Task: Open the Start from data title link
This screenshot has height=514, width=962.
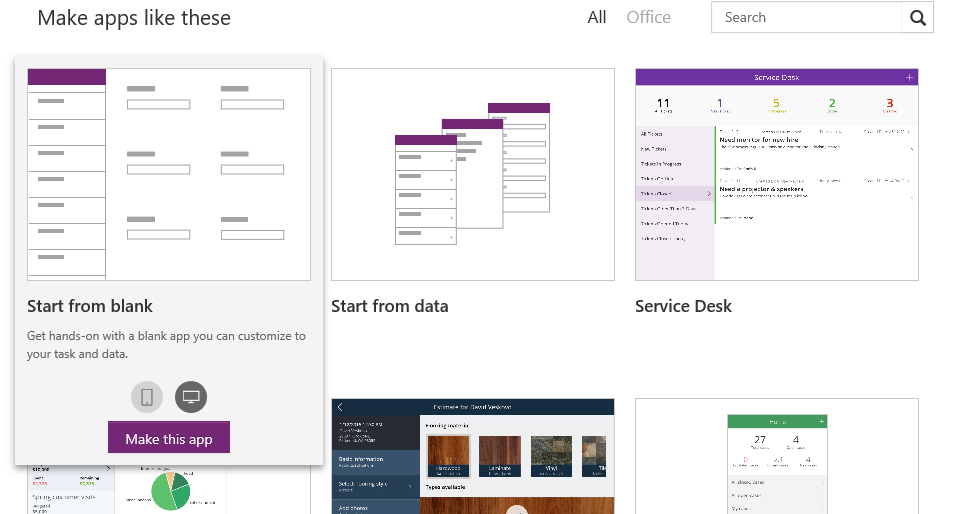Action: tap(389, 306)
